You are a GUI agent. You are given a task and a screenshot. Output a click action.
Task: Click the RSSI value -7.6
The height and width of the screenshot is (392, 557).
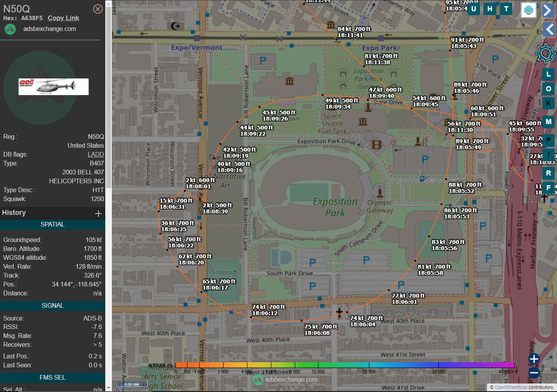pyautogui.click(x=97, y=327)
